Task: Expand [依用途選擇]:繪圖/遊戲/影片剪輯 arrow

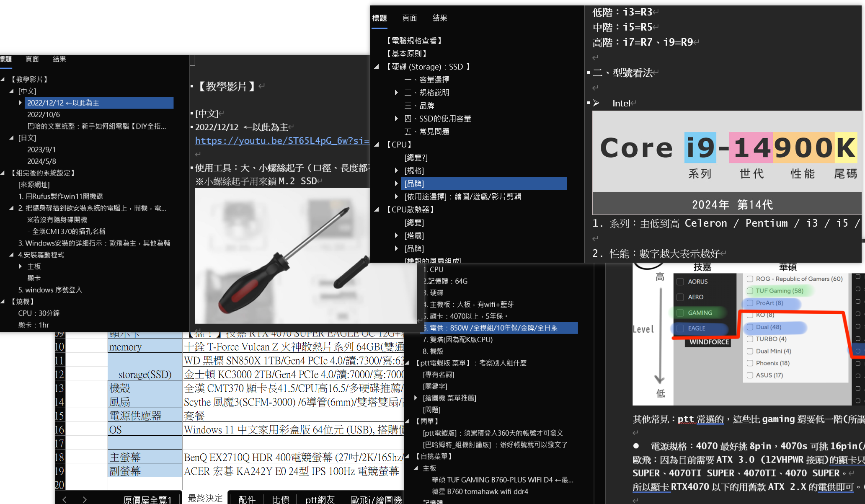Action: point(396,196)
